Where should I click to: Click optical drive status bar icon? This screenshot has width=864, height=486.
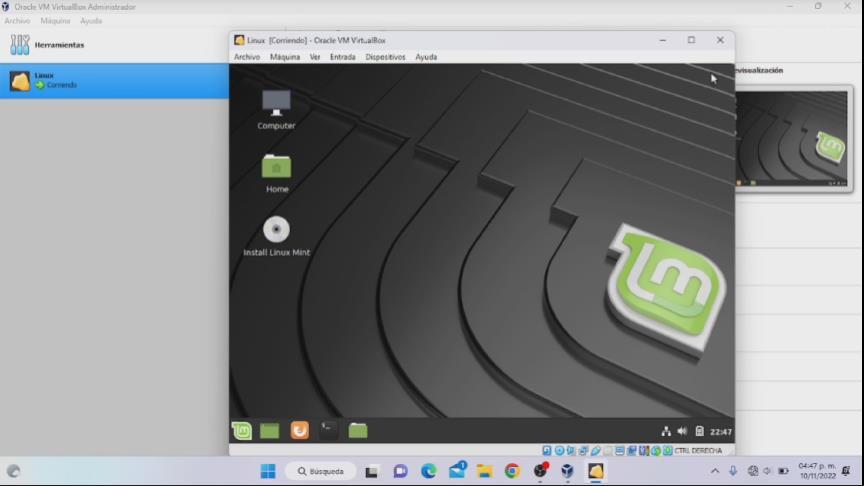559,451
